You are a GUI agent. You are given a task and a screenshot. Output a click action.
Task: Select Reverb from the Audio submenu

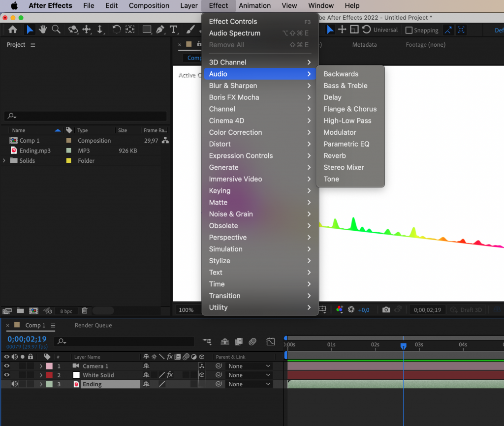(x=334, y=155)
